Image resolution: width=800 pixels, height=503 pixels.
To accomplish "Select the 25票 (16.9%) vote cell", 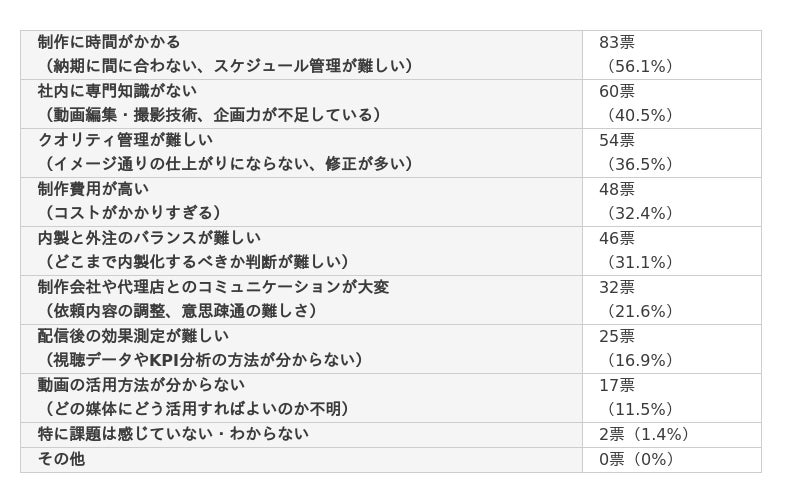I will point(671,348).
